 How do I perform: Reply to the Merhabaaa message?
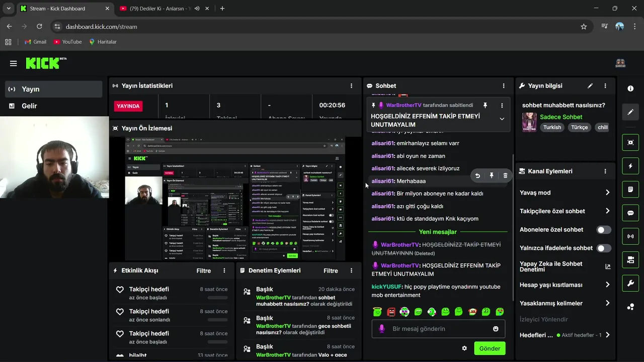tap(477, 175)
